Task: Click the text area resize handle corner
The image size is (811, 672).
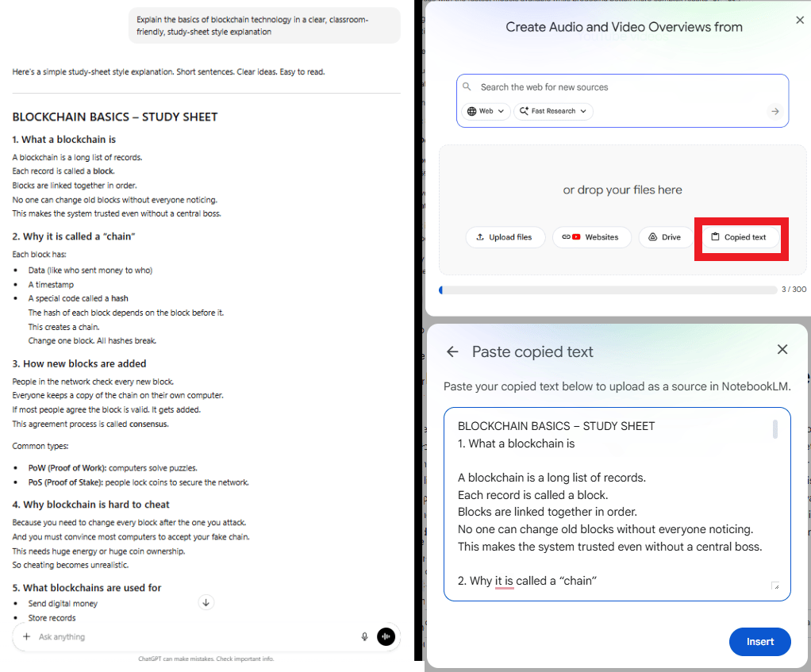Action: [x=775, y=586]
